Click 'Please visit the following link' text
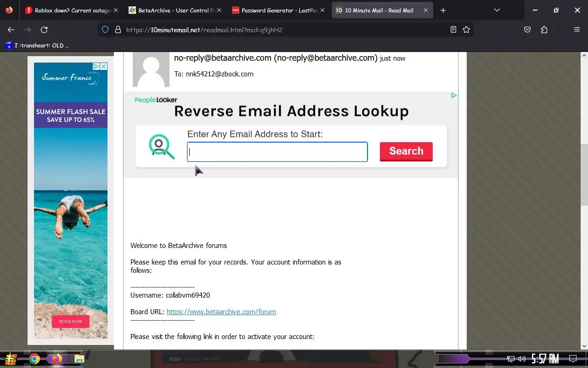 click(x=222, y=337)
